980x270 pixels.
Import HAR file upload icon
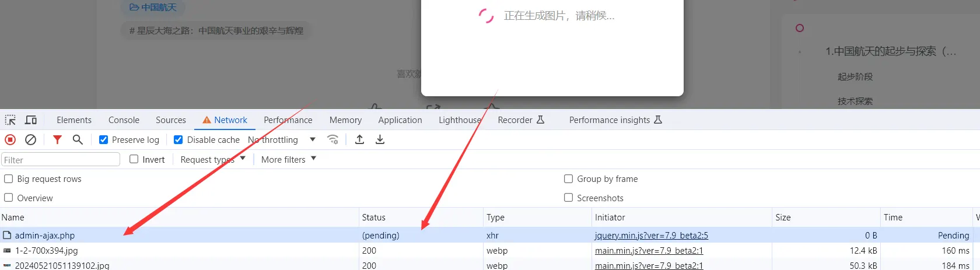[x=360, y=140]
